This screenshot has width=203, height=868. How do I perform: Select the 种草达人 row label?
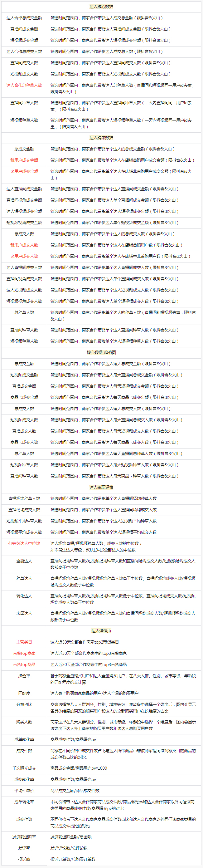pos(24,579)
